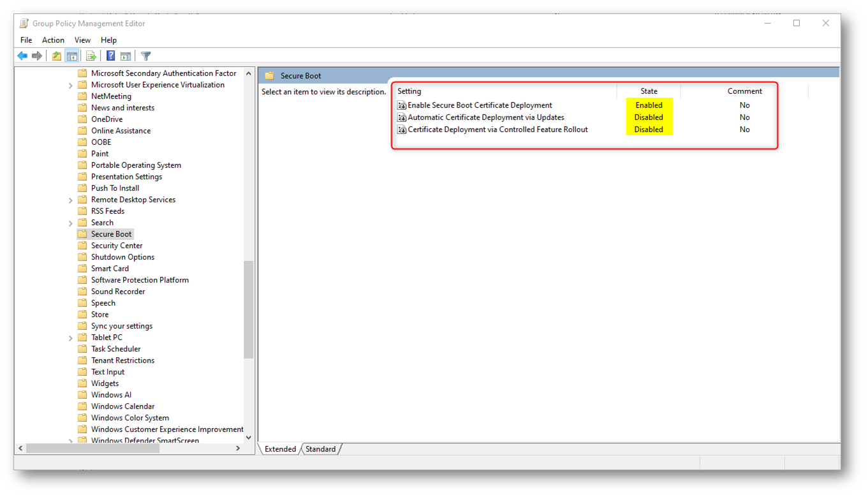Click the Forward arrow in the toolbar
This screenshot has height=497, width=868.
(37, 56)
